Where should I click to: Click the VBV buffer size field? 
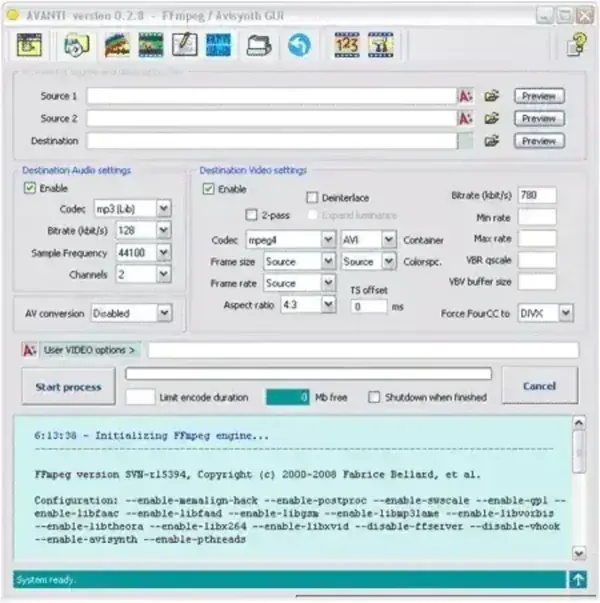click(537, 282)
